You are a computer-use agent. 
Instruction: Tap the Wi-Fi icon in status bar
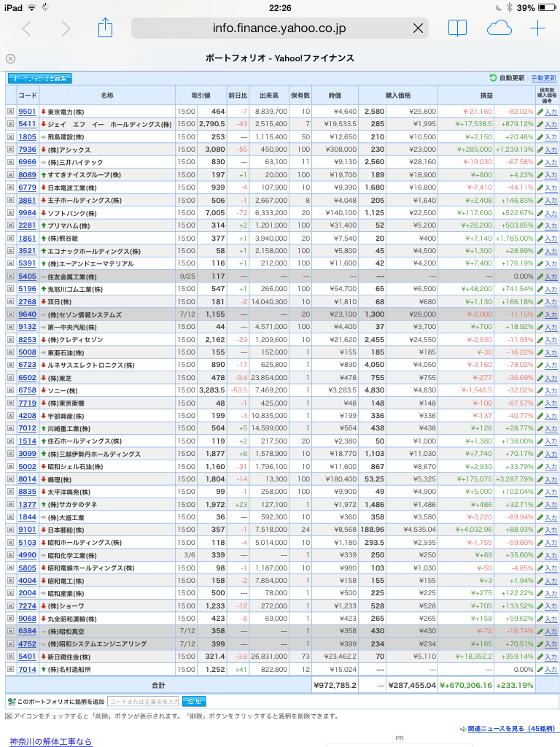pos(31,7)
